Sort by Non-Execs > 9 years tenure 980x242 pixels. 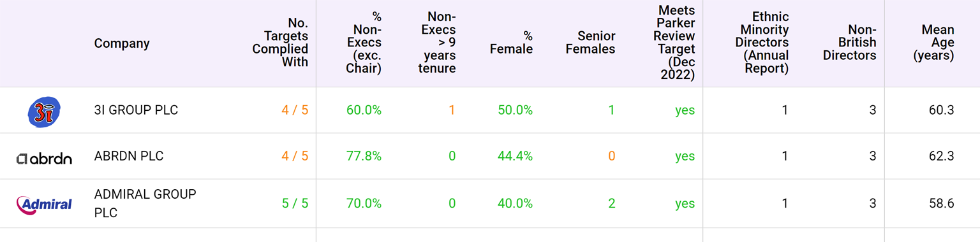point(437,43)
